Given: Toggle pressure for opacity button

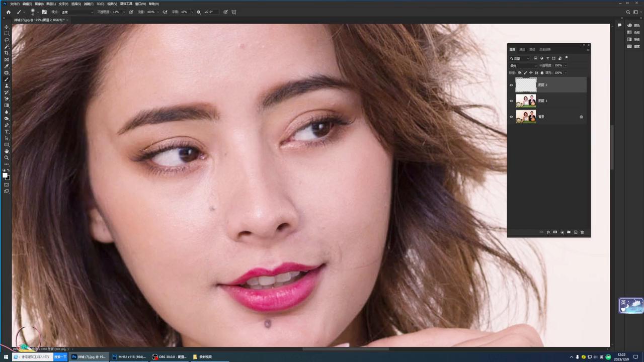Looking at the screenshot, I should click(x=131, y=12).
